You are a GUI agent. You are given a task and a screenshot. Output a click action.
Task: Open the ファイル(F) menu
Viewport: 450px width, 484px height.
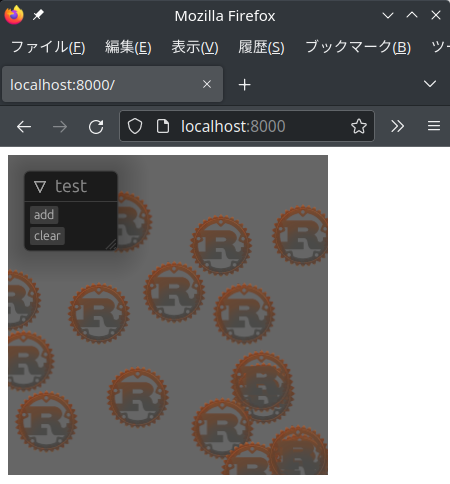[x=48, y=47]
